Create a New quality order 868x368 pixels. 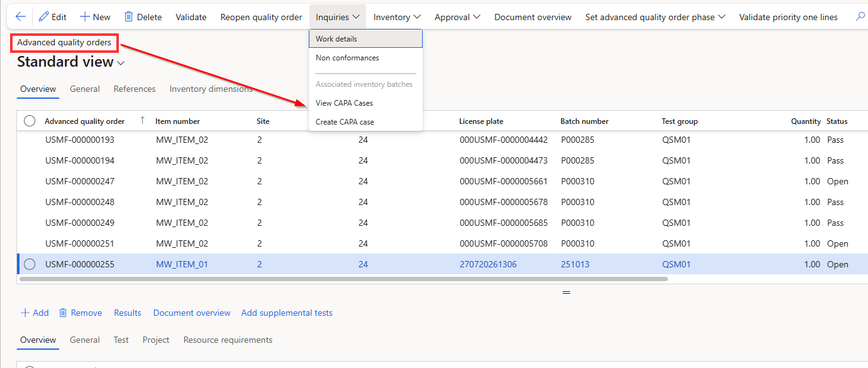click(x=95, y=17)
